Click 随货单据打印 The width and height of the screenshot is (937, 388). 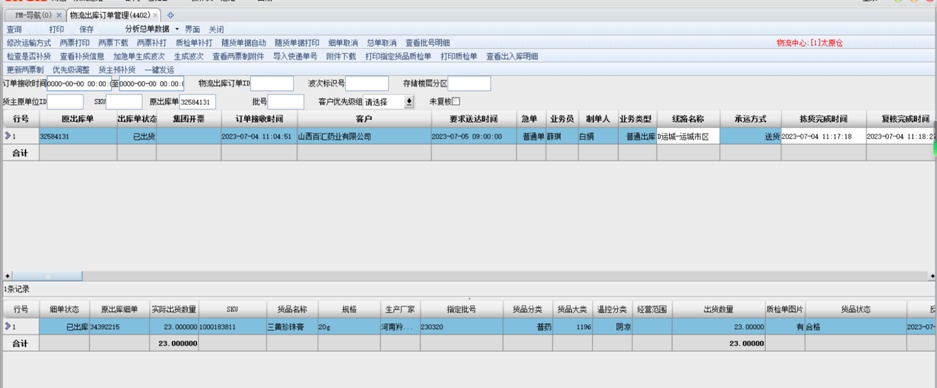click(x=297, y=43)
